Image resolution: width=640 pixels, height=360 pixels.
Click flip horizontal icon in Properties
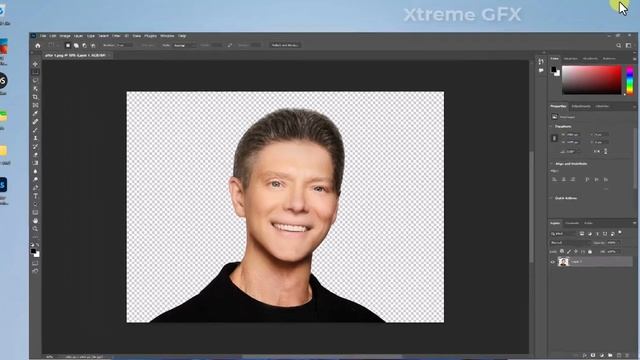598,151
